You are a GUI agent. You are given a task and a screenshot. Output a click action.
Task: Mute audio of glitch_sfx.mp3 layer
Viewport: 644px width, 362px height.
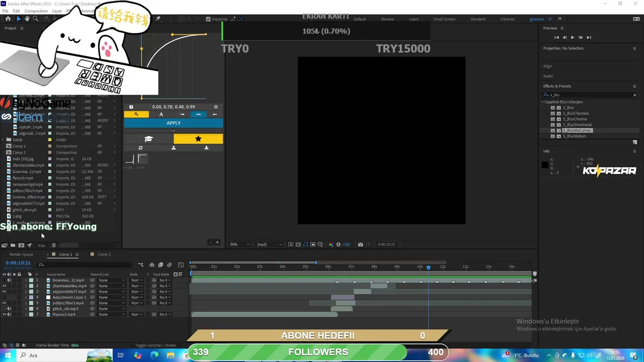[x=9, y=309]
